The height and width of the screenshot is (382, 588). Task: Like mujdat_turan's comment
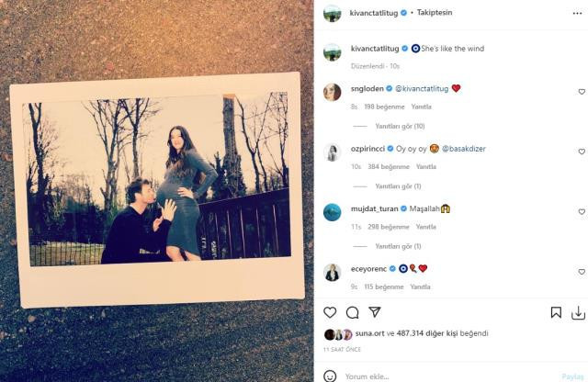click(x=582, y=212)
